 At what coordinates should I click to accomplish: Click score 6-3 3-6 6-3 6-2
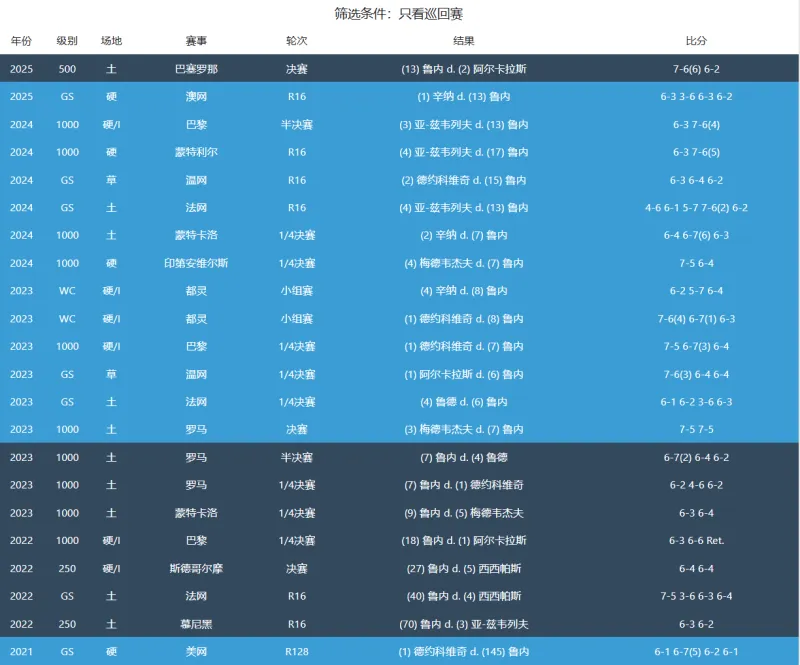pos(696,96)
